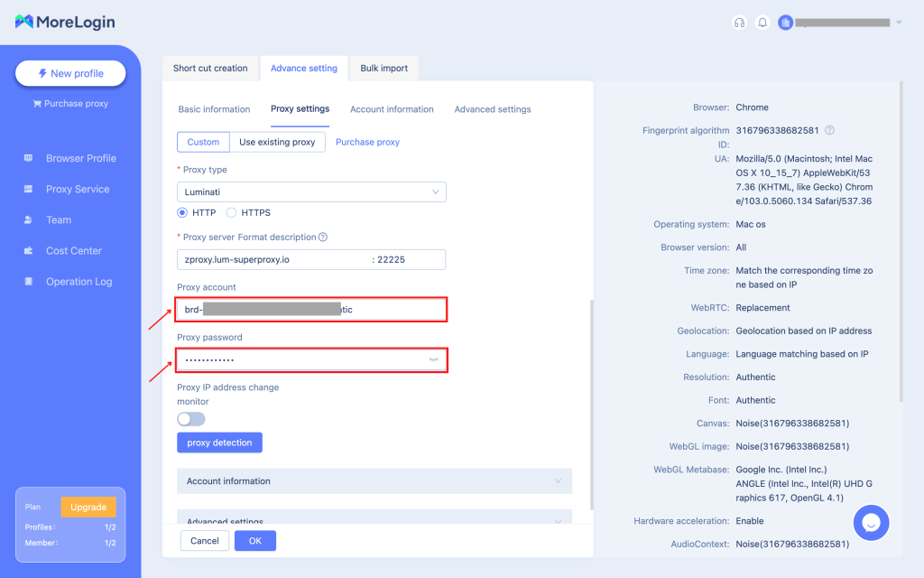Expand the Advanced settings collapsed section
The height and width of the screenshot is (578, 924).
(x=374, y=517)
